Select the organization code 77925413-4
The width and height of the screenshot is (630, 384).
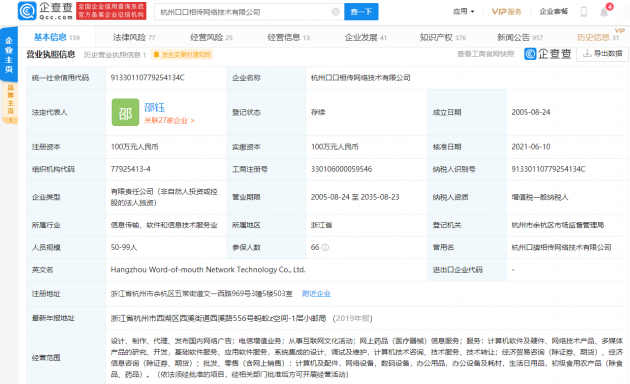tap(131, 169)
